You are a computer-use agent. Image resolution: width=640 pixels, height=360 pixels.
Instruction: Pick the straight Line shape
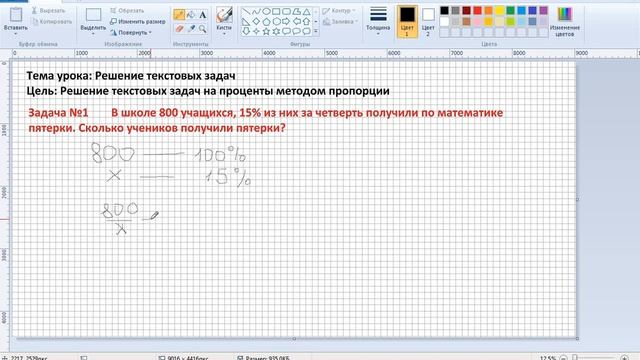(246, 12)
